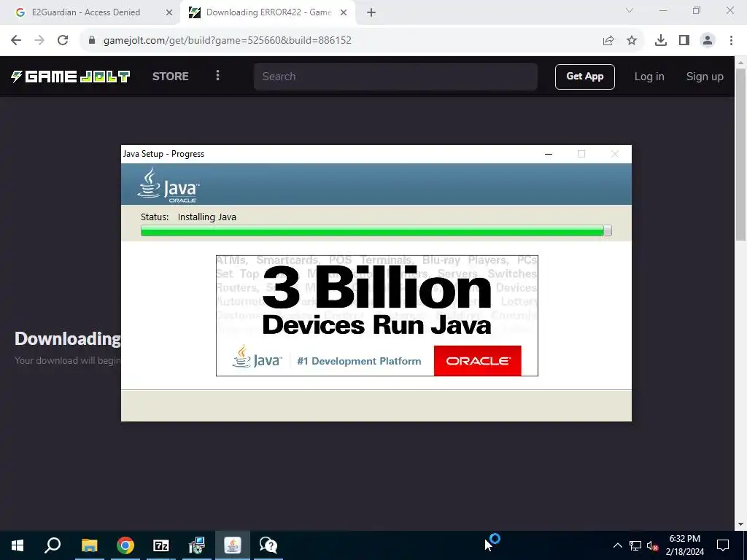Close the Downloading ERROR422 tab
747x560 pixels.
pos(344,12)
